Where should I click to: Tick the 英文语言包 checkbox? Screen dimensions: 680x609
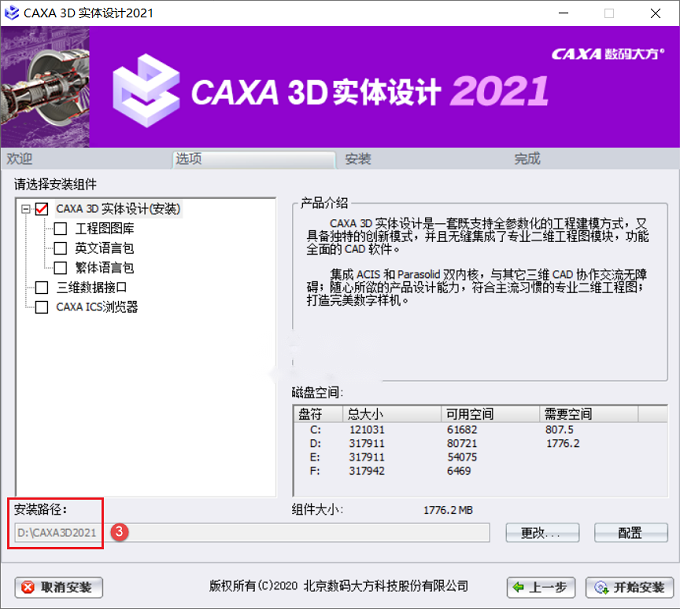pyautogui.click(x=60, y=248)
